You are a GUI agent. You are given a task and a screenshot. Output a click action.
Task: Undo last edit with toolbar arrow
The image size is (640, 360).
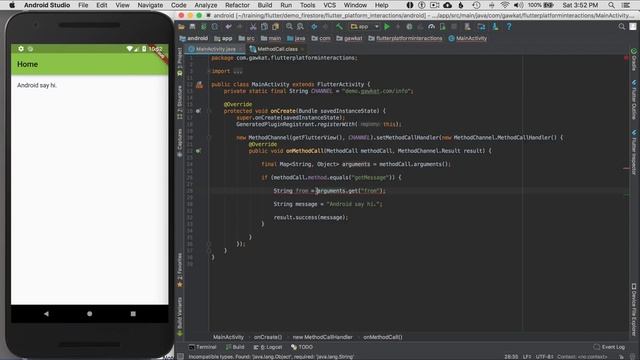click(x=228, y=27)
